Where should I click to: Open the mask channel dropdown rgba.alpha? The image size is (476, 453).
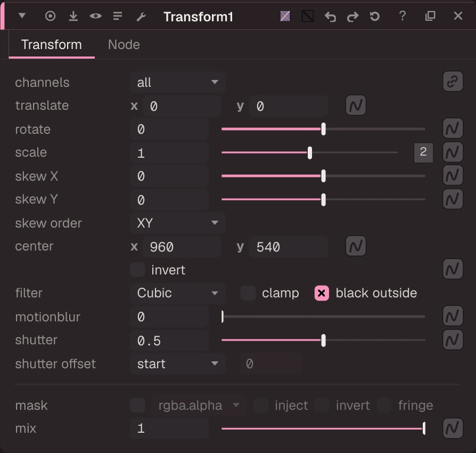[x=199, y=405]
